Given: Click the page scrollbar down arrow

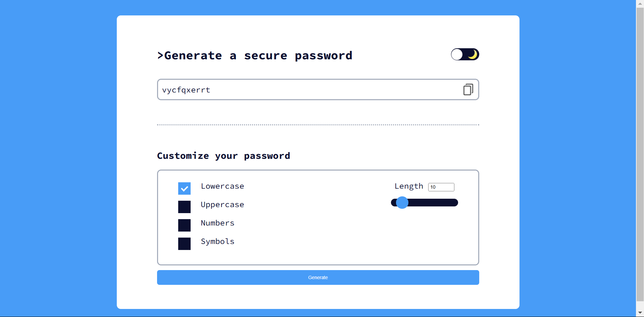Looking at the screenshot, I should pos(640,313).
